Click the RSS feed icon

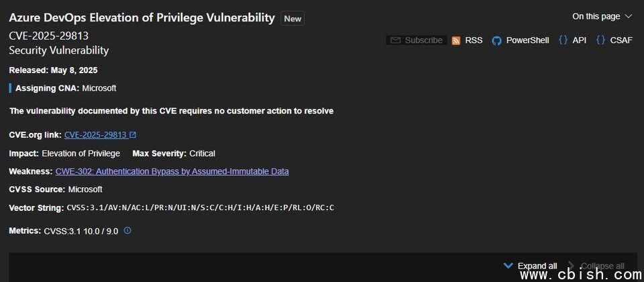(x=456, y=40)
